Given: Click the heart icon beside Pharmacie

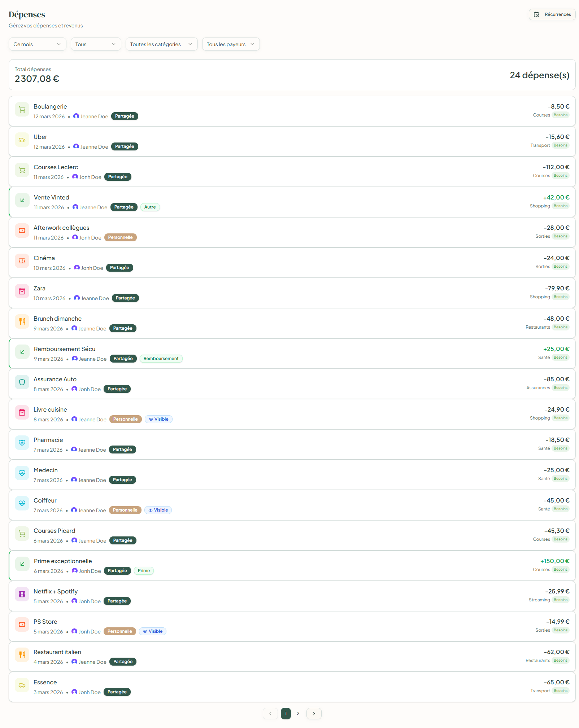Looking at the screenshot, I should coord(22,443).
